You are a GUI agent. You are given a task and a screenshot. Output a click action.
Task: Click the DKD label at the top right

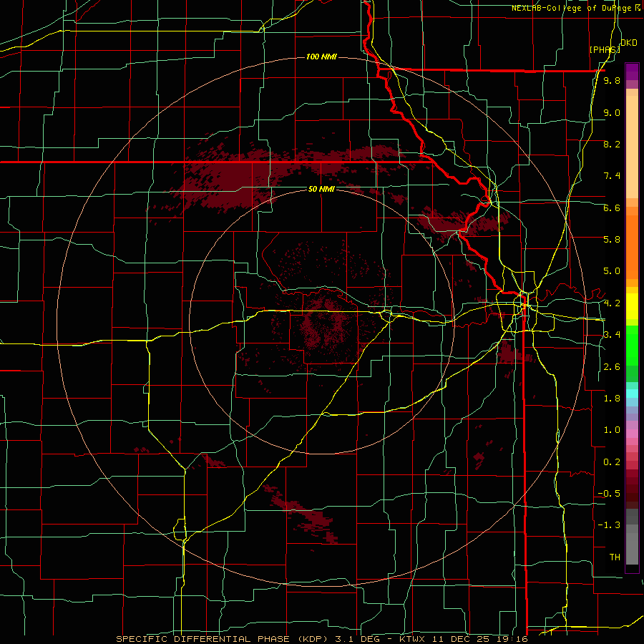tap(629, 43)
